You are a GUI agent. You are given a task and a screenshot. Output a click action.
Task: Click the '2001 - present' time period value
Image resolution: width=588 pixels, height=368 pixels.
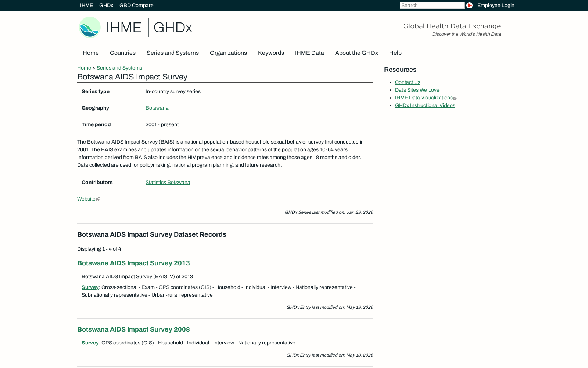click(x=162, y=124)
